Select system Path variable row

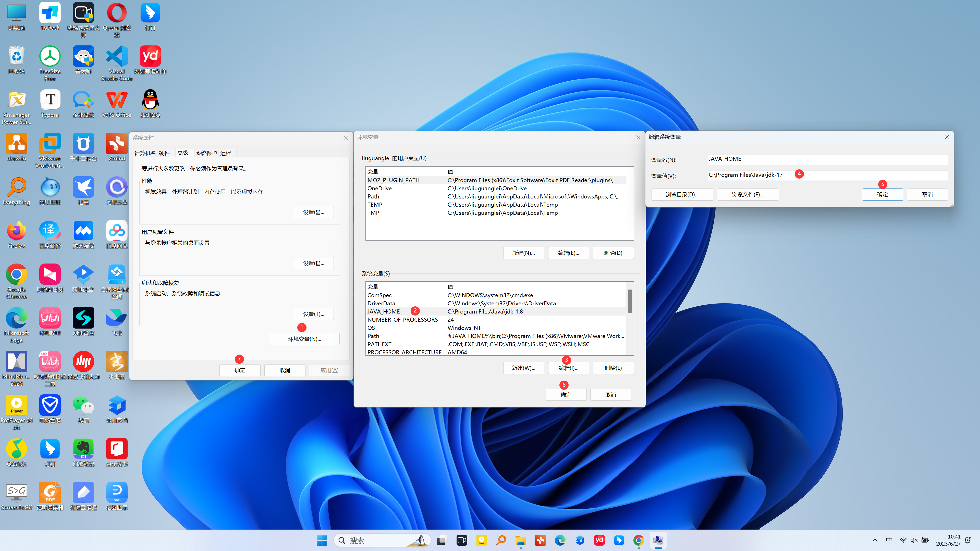tap(495, 336)
